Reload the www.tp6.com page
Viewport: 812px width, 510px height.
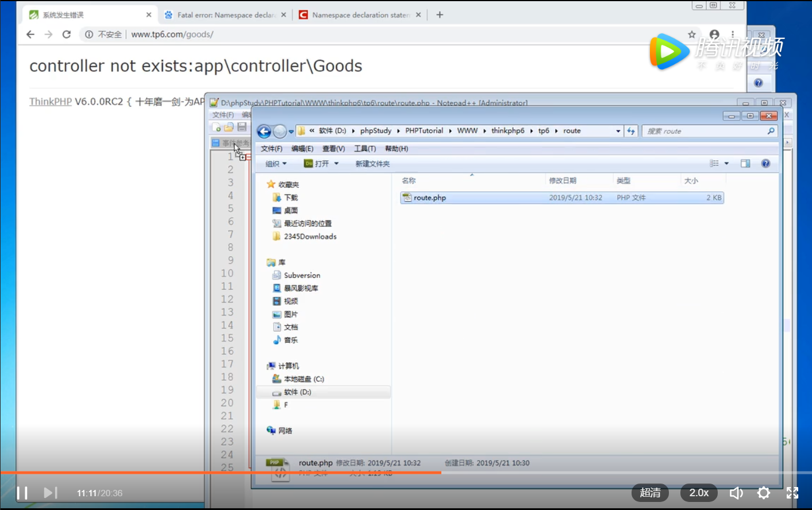coord(67,34)
